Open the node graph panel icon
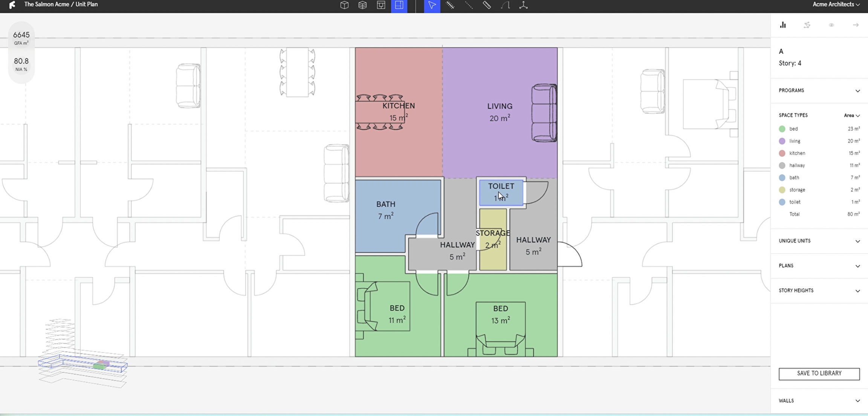Screen dimensions: 868x416 pyautogui.click(x=807, y=25)
